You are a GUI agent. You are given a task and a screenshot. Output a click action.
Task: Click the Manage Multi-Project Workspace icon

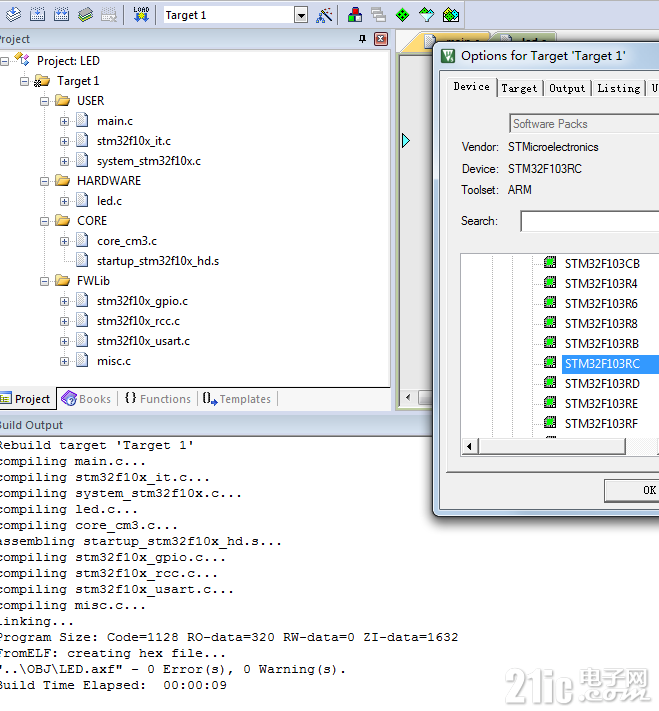[378, 15]
